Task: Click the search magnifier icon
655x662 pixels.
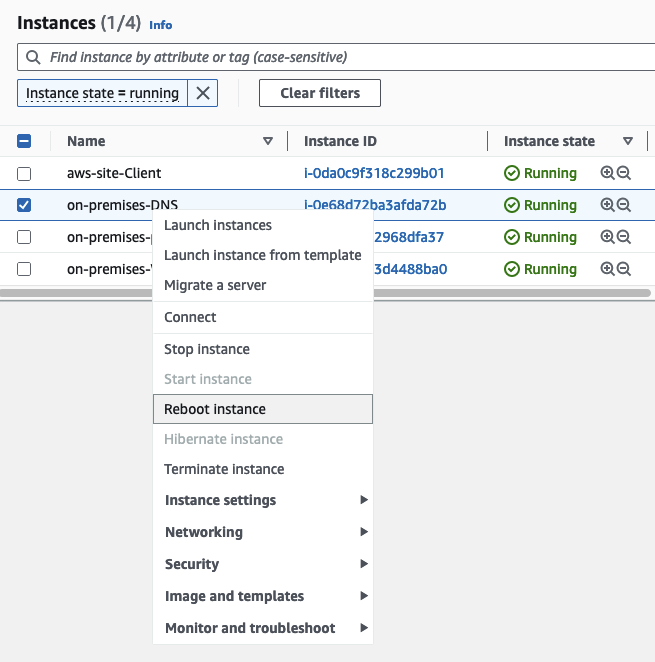Action: point(34,57)
